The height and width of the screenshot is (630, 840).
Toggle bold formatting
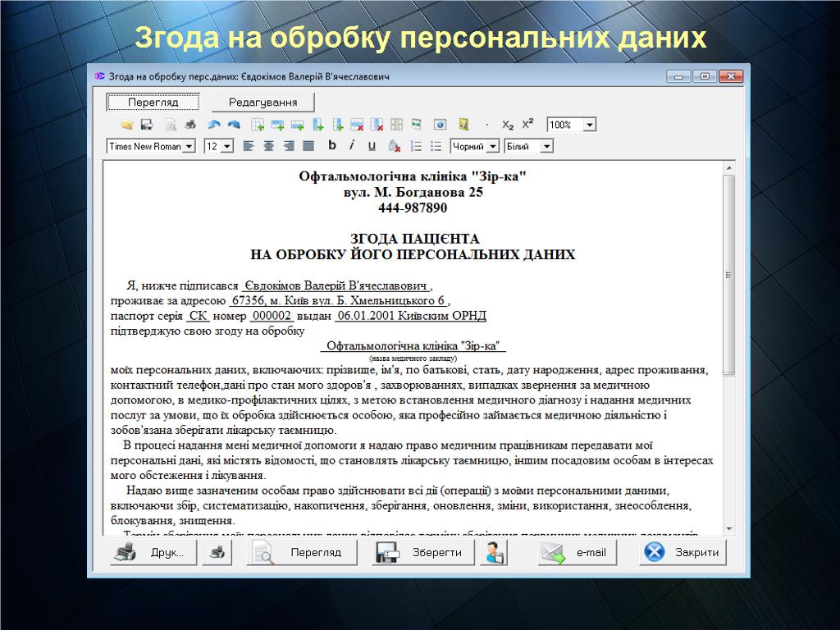click(x=332, y=146)
